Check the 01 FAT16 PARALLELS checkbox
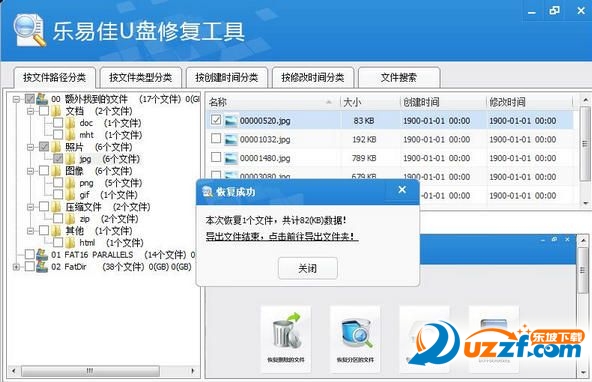592x382 pixels. [x=30, y=254]
